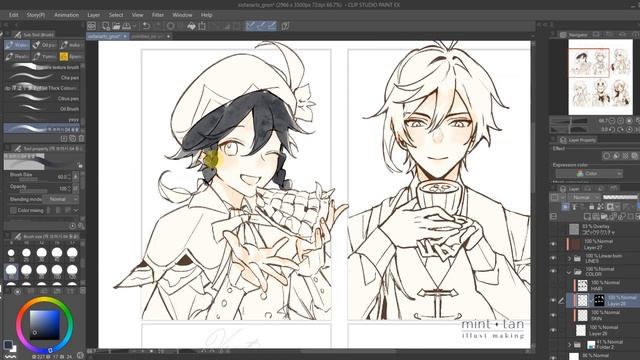This screenshot has height=360, width=640.
Task: Click the Lock layer icon in Layer panel
Action: [591, 207]
